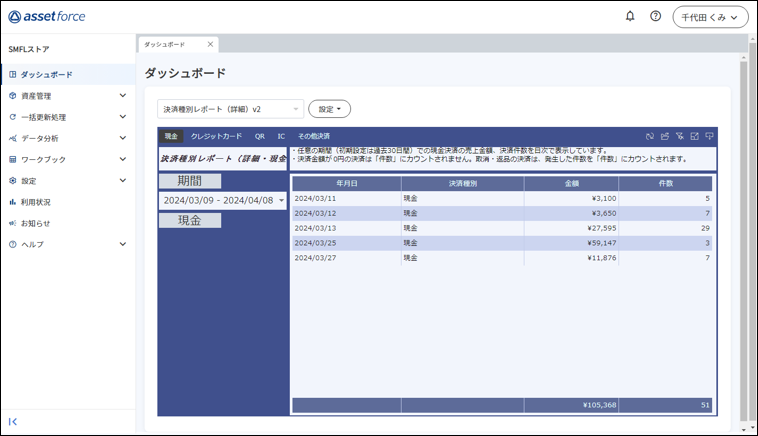The height and width of the screenshot is (436, 758).
Task: Open お知らせ in the sidebar
Action: point(68,223)
